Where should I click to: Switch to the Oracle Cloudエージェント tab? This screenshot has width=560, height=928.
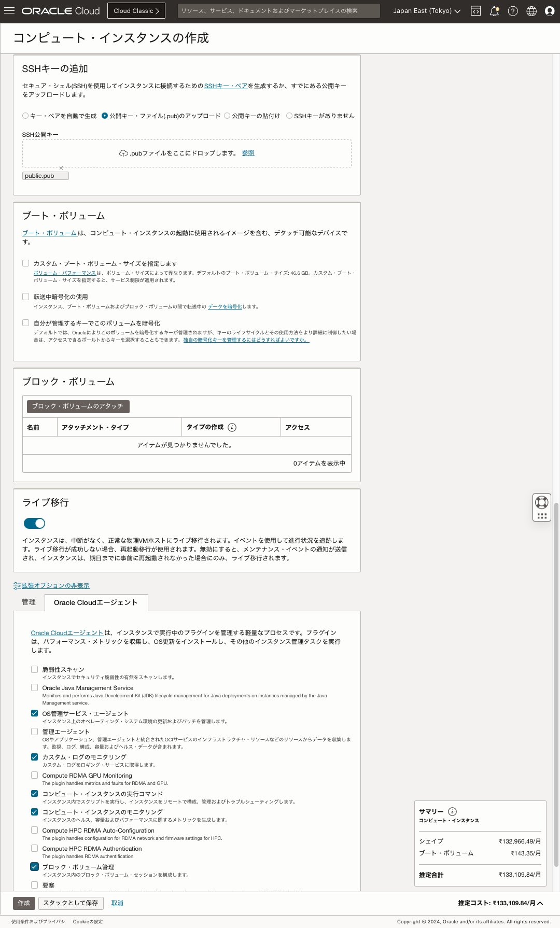pyautogui.click(x=96, y=602)
